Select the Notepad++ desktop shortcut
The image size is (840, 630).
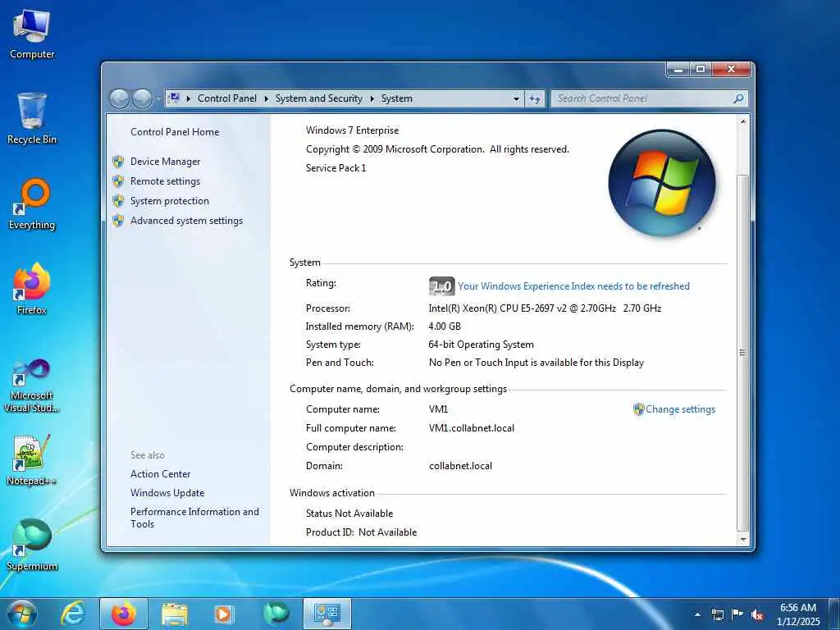point(32,460)
